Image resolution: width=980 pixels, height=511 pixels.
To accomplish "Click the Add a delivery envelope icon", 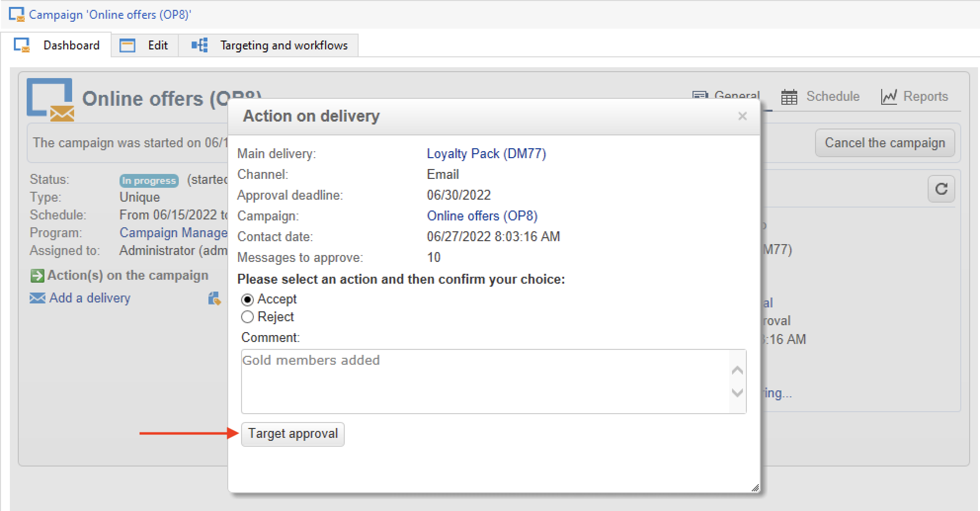I will (37, 298).
